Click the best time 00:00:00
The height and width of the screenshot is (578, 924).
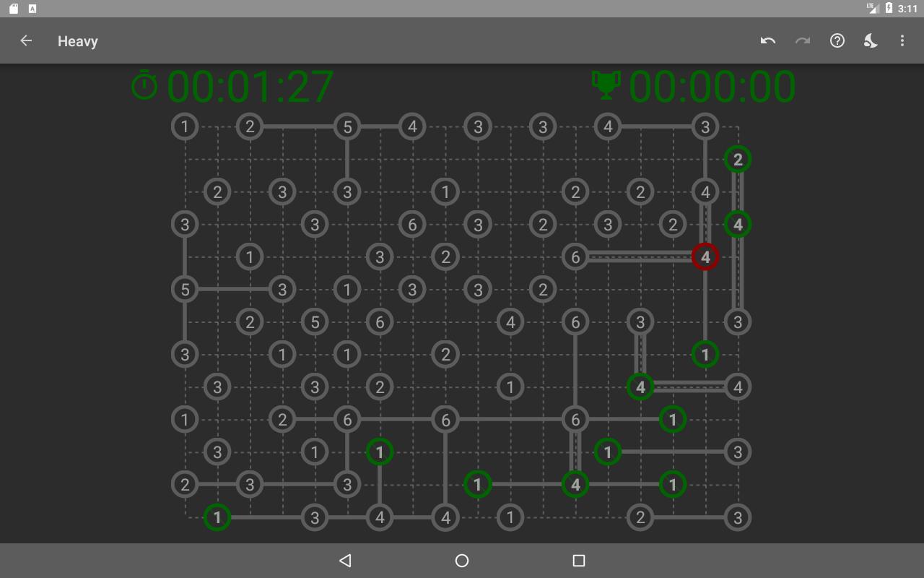(x=712, y=87)
